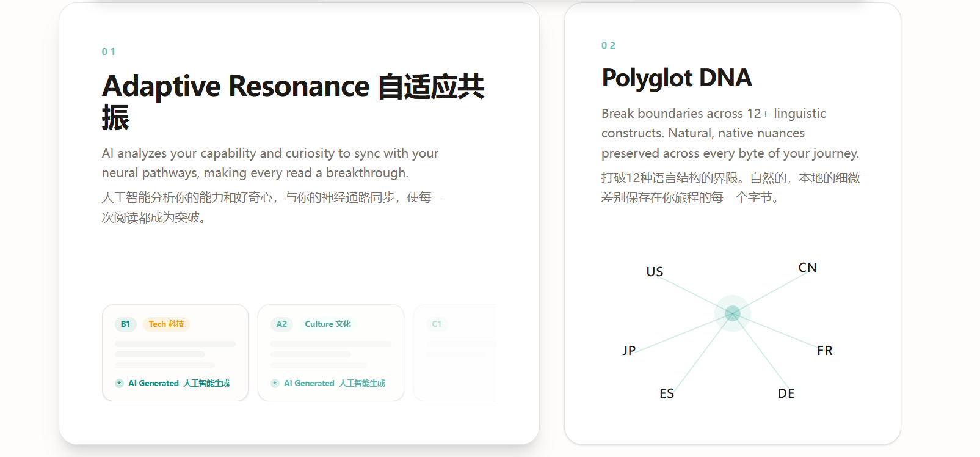Select the Tech 科技 tag

click(166, 324)
